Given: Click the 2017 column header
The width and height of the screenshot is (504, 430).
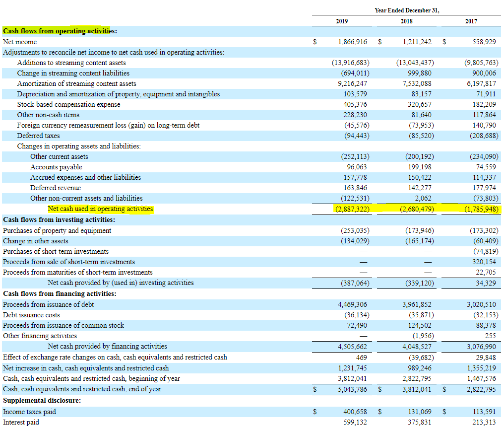Looking at the screenshot, I should [x=471, y=21].
